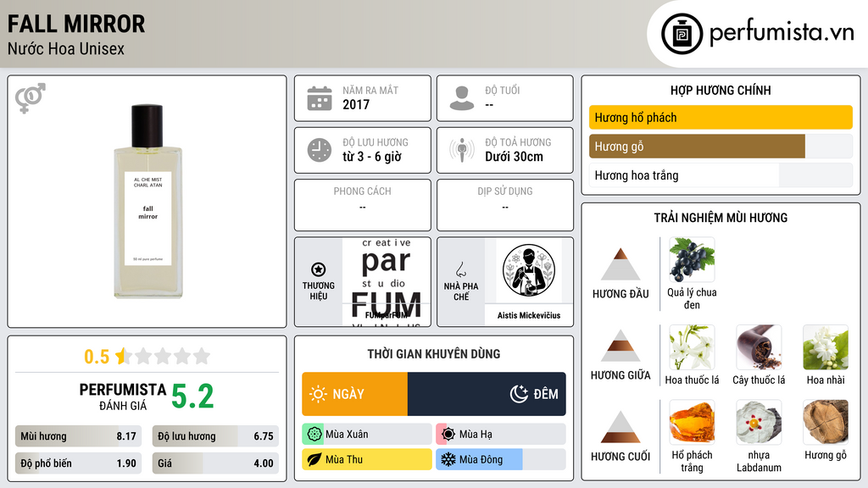Click the clock icon beside Độ lưu hương
Screen dimensions: 868x488
[x=320, y=150]
